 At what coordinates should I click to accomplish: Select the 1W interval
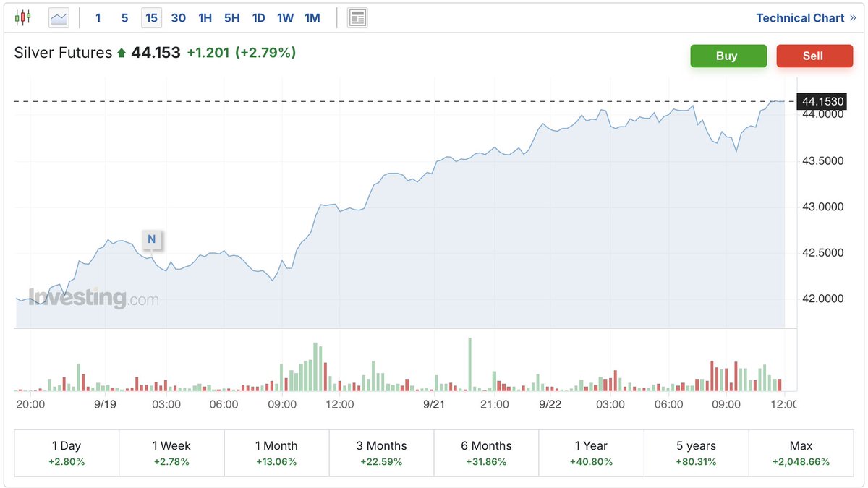coord(286,18)
